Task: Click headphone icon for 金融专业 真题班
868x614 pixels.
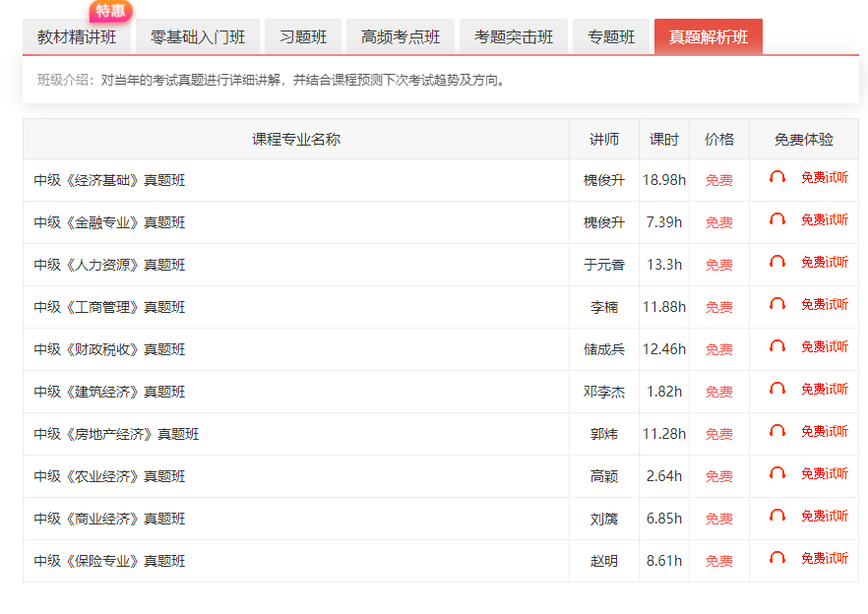Action: tap(777, 220)
